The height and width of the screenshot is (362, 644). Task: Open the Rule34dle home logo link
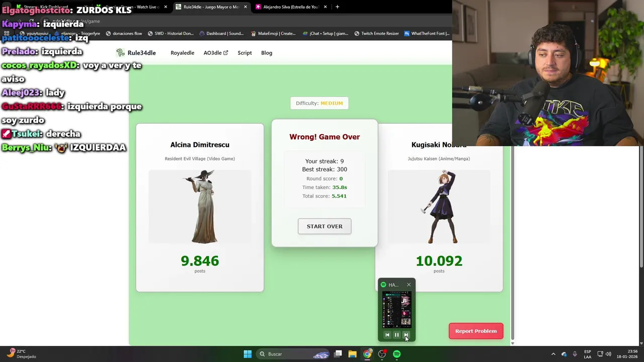point(136,53)
